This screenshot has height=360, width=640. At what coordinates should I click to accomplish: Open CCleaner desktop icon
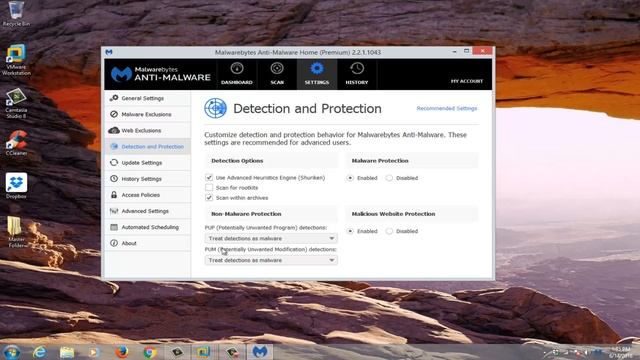click(16, 143)
